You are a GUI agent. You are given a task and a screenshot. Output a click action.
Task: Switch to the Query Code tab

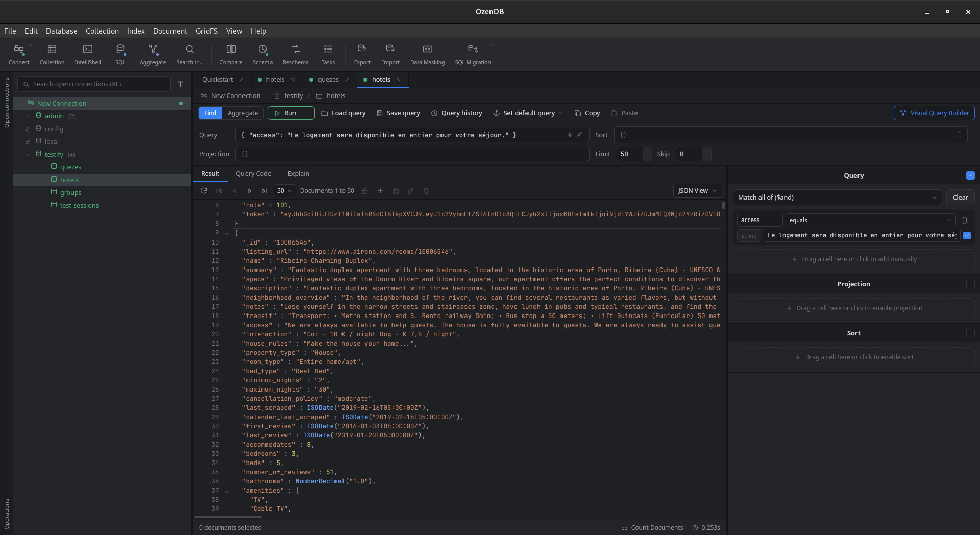click(254, 174)
